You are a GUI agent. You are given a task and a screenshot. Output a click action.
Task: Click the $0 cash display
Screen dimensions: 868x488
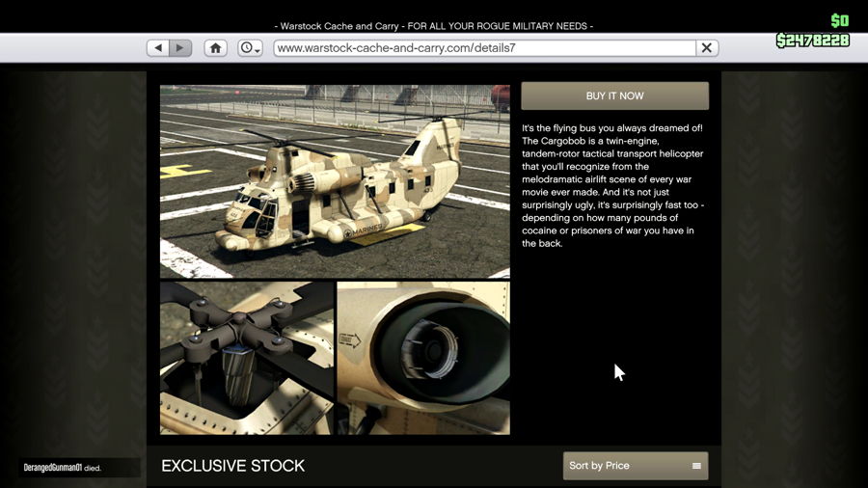click(840, 21)
